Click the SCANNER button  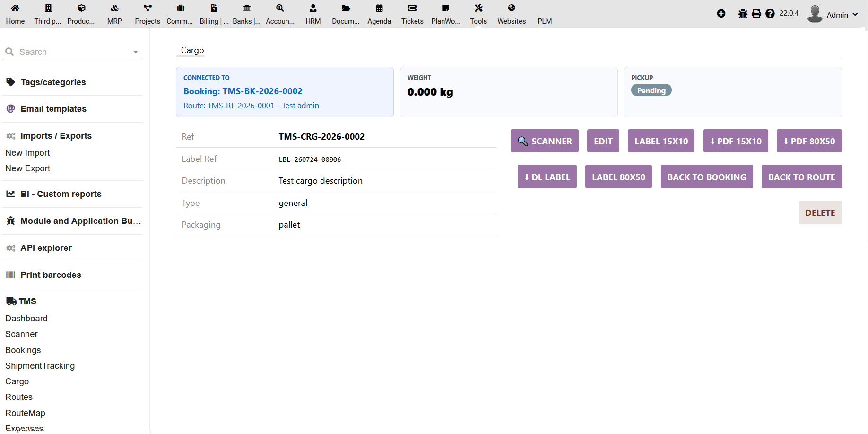pos(545,141)
